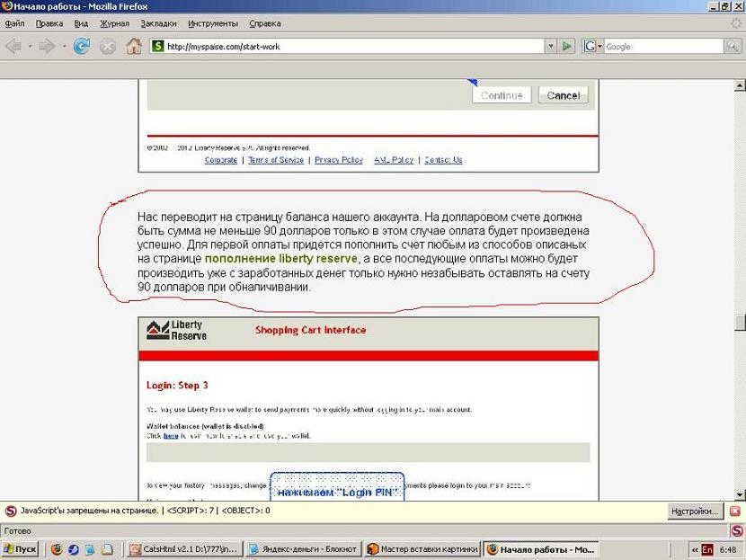Click the Firefox throbber activity icon
This screenshot has width=746, height=560.
pyautogui.click(x=736, y=23)
